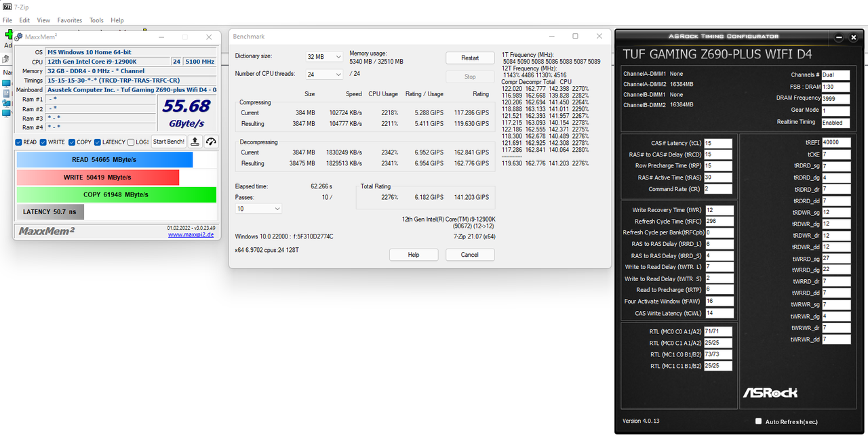Click the MaxxMem gear icon in its title bar

coord(19,37)
